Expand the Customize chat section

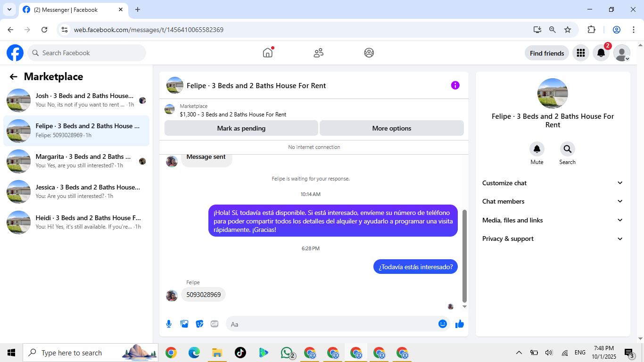[553, 183]
